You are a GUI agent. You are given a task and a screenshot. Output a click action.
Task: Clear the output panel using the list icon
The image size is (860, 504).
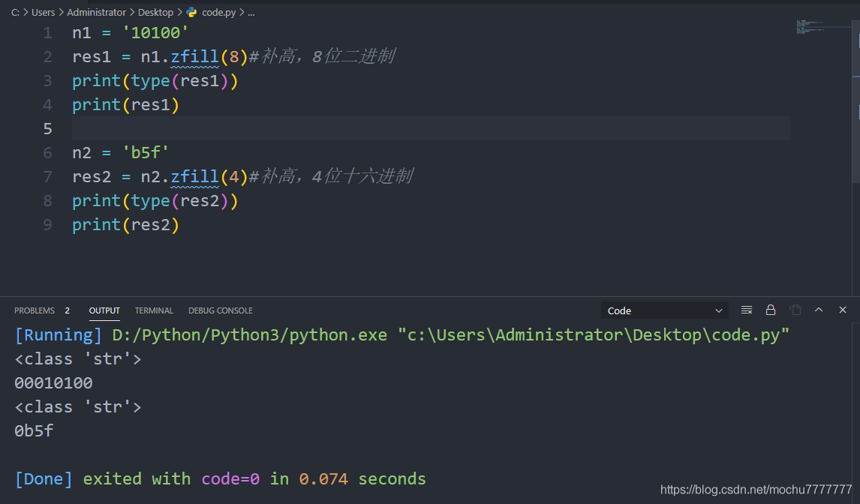point(747,310)
